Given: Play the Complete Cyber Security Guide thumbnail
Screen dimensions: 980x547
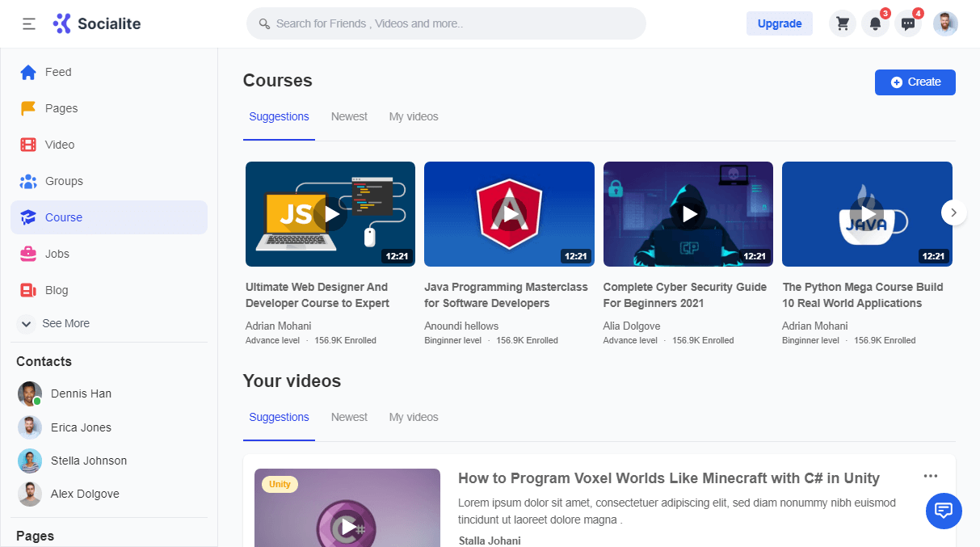Looking at the screenshot, I should click(688, 214).
